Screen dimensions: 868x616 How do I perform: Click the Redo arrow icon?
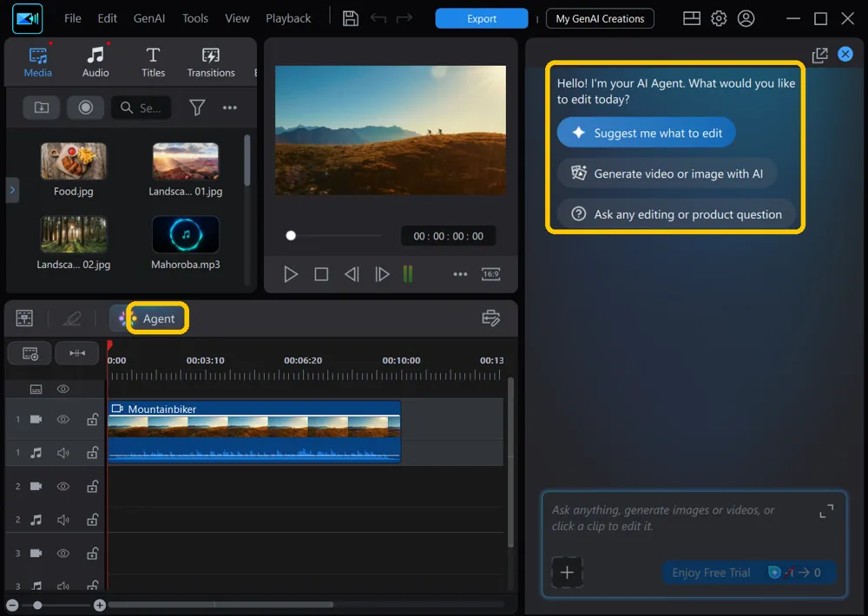point(404,18)
